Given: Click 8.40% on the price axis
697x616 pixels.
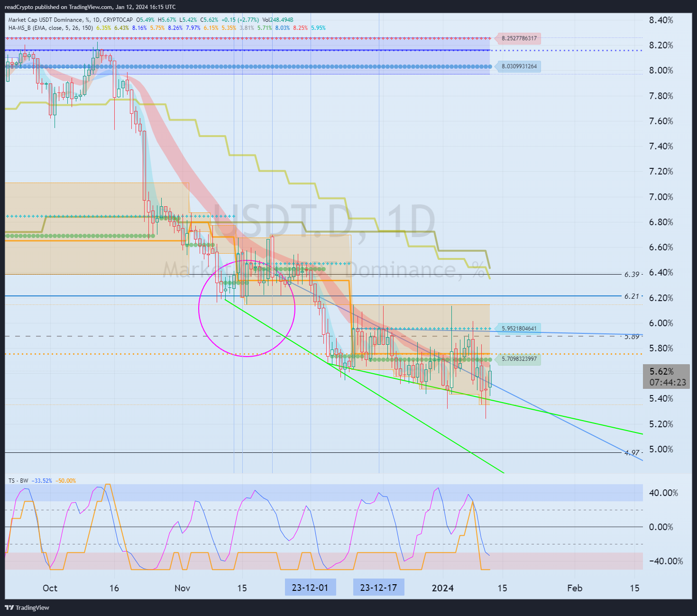Looking at the screenshot, I should pos(661,20).
